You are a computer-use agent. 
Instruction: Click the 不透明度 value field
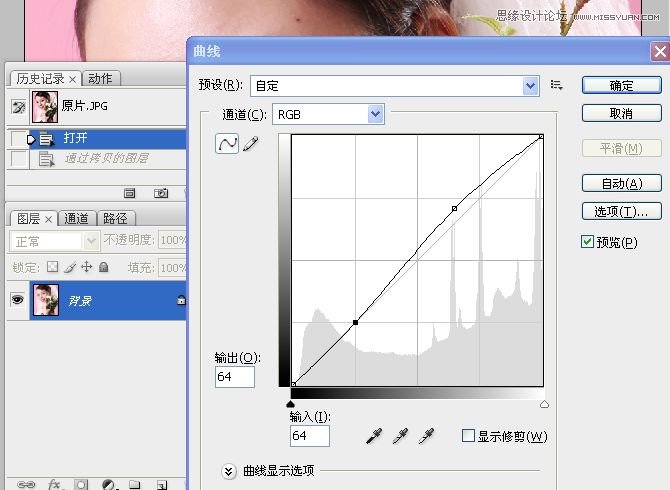click(172, 240)
